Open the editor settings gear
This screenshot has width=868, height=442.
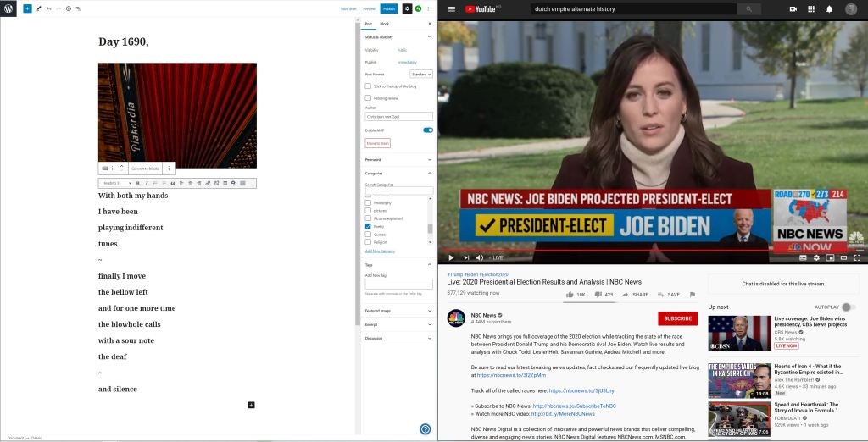pos(407,8)
